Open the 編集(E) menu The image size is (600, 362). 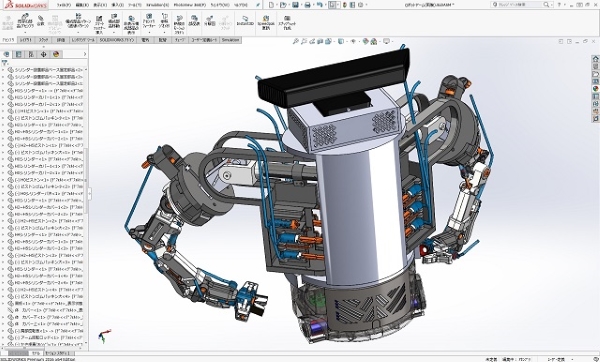tap(82, 5)
